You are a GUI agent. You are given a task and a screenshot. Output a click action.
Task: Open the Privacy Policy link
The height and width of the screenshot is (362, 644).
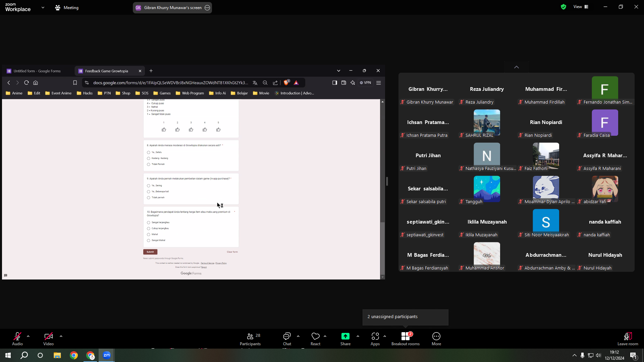221,263
